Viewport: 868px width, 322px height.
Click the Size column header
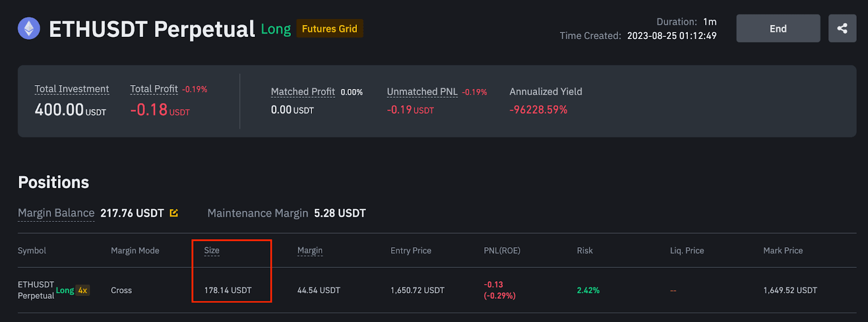212,250
